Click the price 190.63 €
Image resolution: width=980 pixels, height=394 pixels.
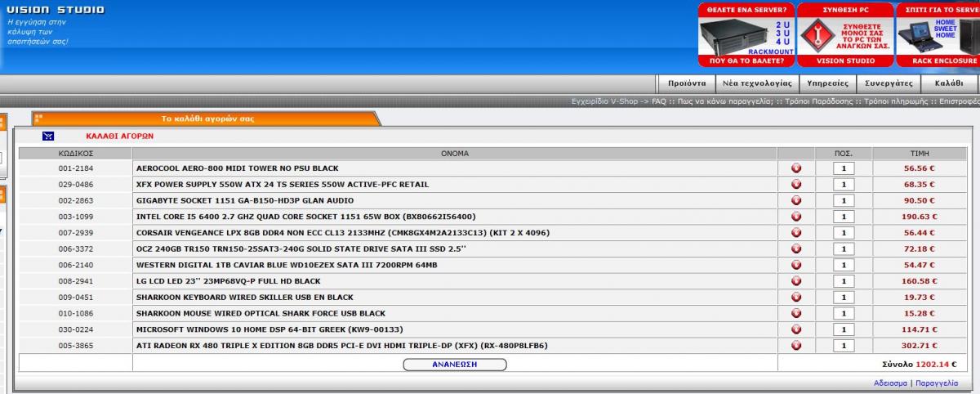[919, 217]
